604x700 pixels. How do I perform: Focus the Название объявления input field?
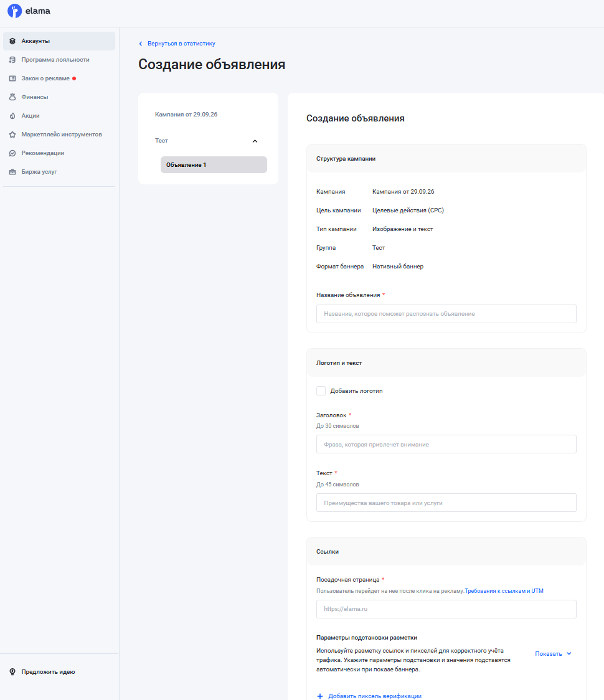(x=446, y=314)
